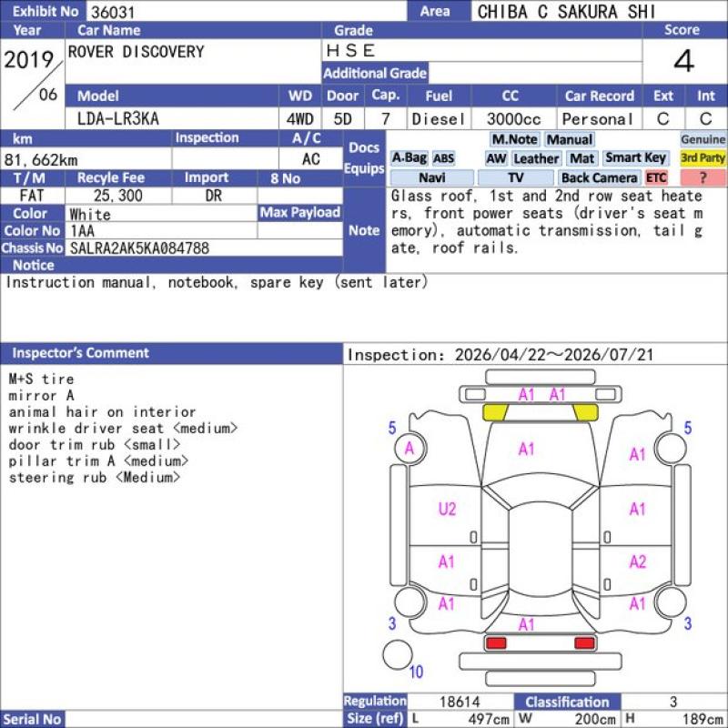The image size is (728, 728).
Task: Click the A2 damage mark on diagram
Action: [638, 561]
